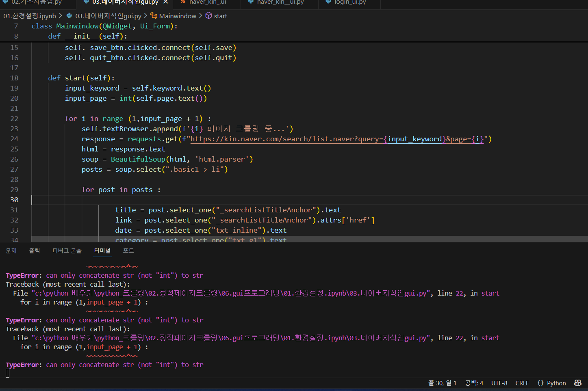Expand the Mainwindow breadcrumb symbol

point(178,16)
